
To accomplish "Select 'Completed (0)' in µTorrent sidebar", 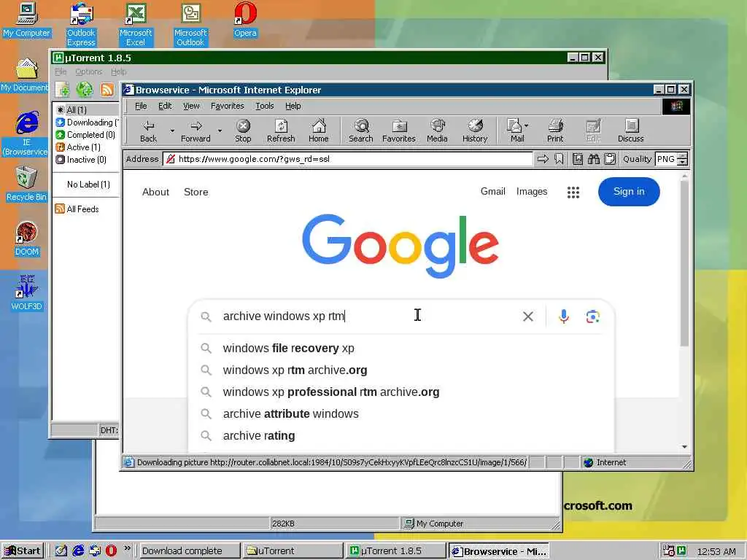I will [86, 135].
